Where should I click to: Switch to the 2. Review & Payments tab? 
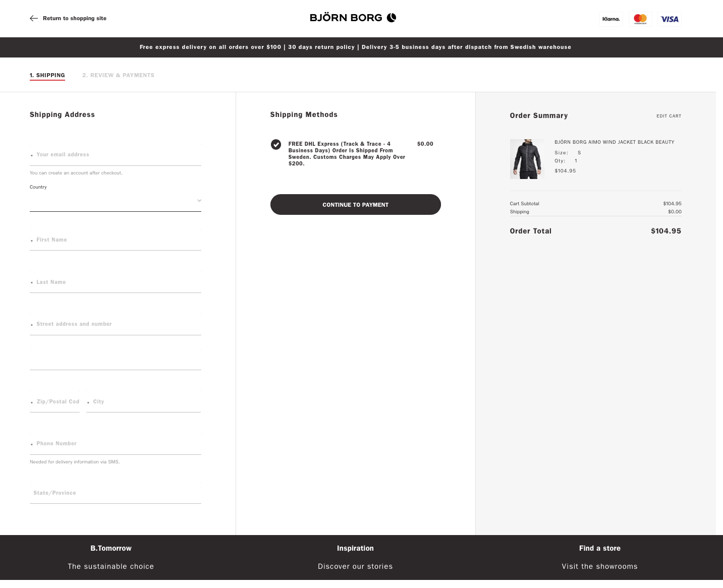click(x=118, y=76)
